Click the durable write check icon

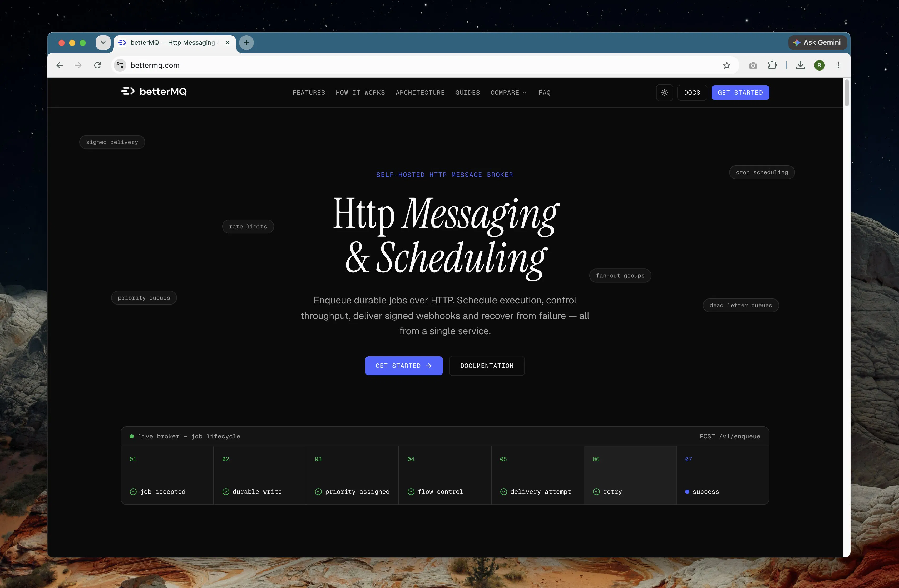(x=226, y=492)
